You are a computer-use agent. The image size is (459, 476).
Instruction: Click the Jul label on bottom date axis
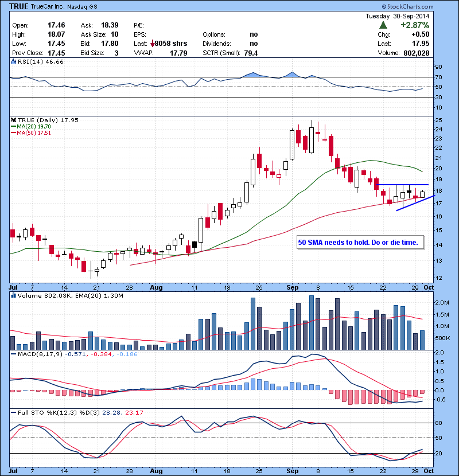pyautogui.click(x=13, y=471)
